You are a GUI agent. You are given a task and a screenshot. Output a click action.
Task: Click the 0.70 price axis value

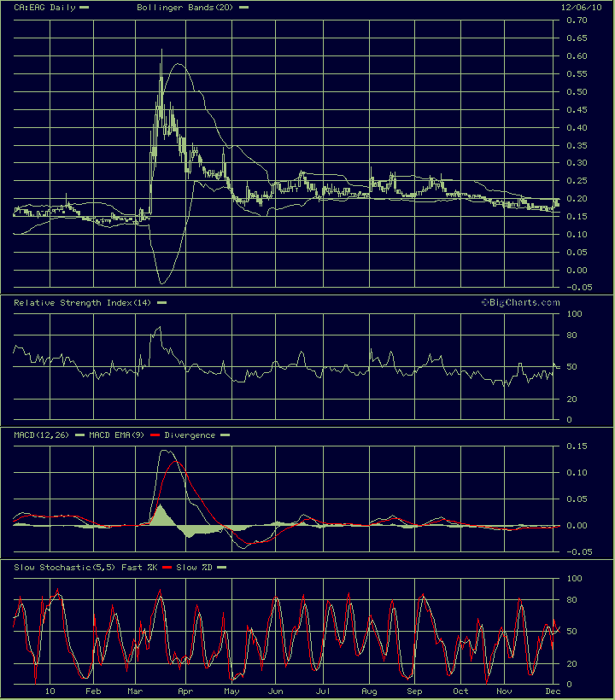(577, 20)
